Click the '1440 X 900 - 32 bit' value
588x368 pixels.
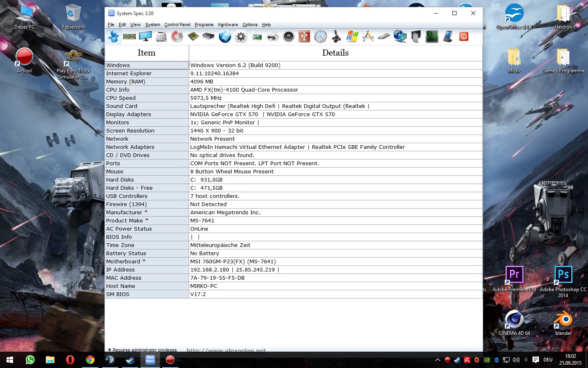click(217, 130)
